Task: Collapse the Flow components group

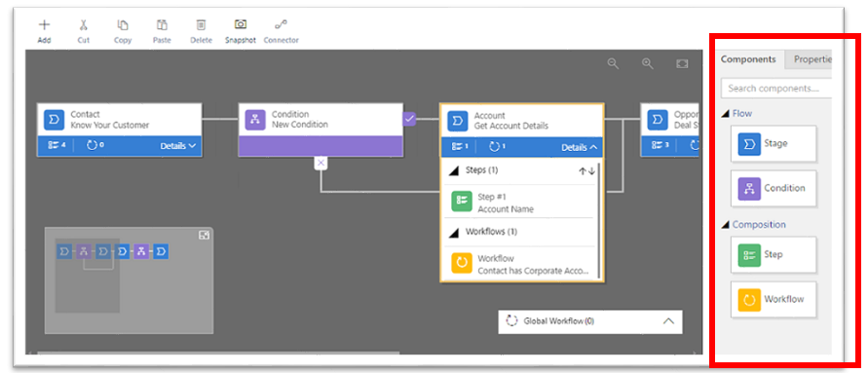Action: point(726,114)
